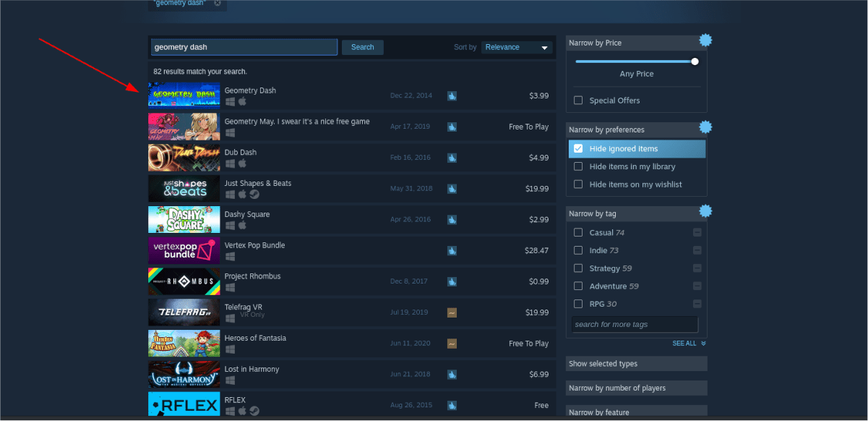Image resolution: width=868 pixels, height=421 pixels.
Task: Click the Apple icon under Geometry Dash
Action: [242, 102]
